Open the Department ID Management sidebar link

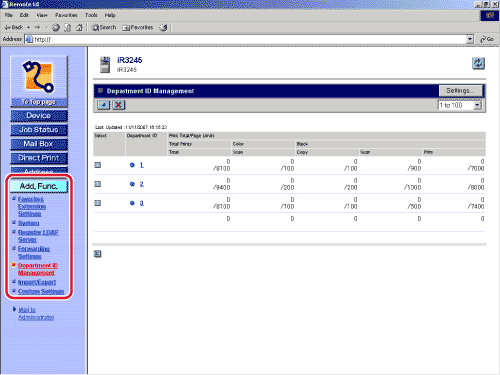38,269
